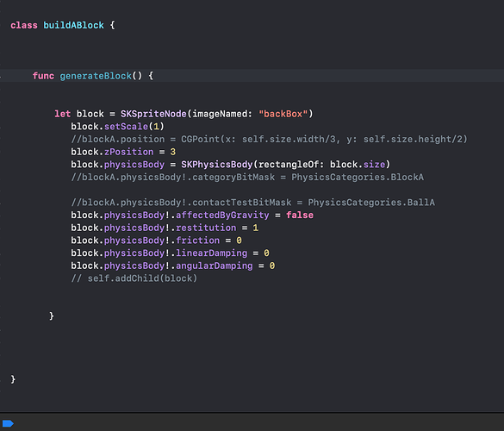The width and height of the screenshot is (504, 431).
Task: Place cursor on zPosition property
Action: (x=129, y=152)
